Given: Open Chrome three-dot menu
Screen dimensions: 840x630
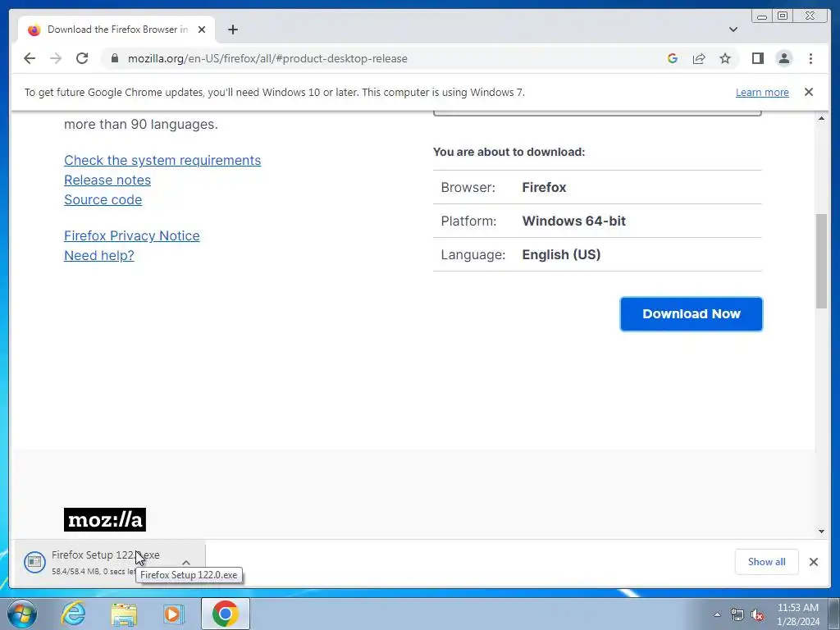Looking at the screenshot, I should pos(810,58).
